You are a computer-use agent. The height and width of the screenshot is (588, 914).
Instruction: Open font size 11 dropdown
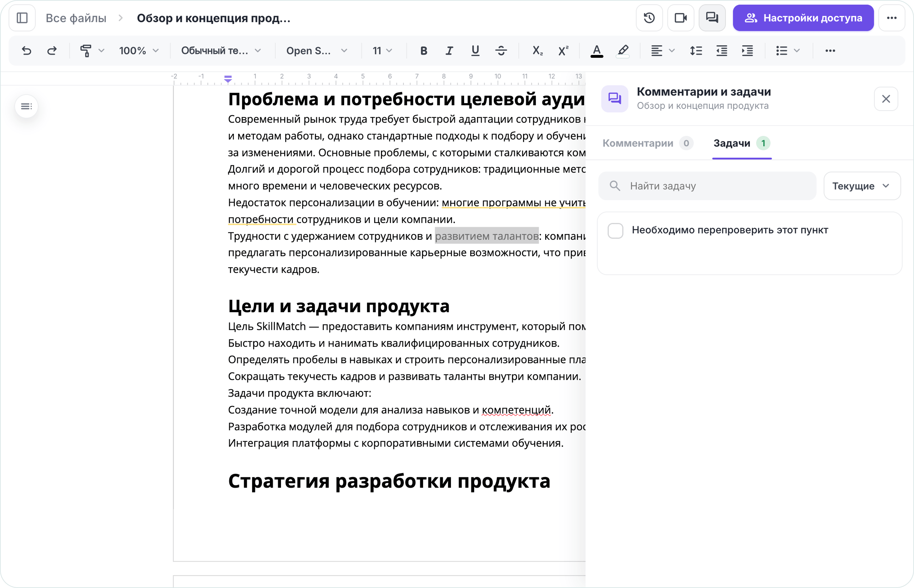[382, 51]
